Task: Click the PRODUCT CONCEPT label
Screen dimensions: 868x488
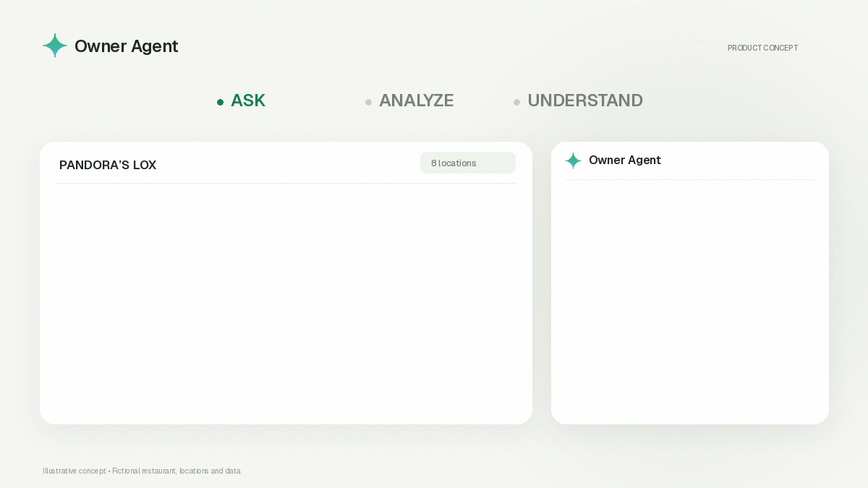Action: click(762, 48)
